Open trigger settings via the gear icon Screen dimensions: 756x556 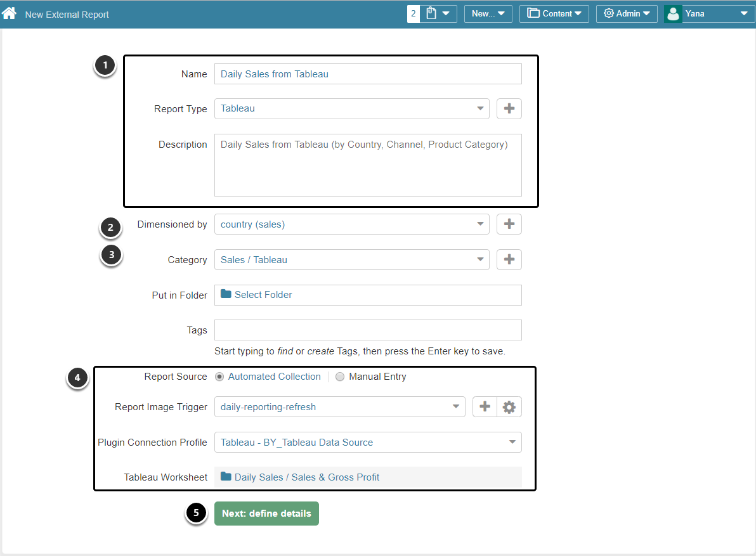(x=509, y=406)
